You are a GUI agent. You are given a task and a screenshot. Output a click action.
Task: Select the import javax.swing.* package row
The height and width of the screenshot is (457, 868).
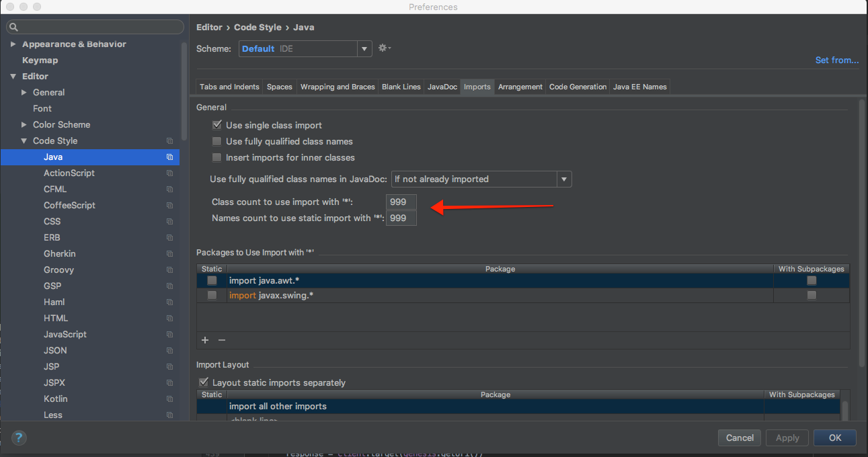click(523, 296)
